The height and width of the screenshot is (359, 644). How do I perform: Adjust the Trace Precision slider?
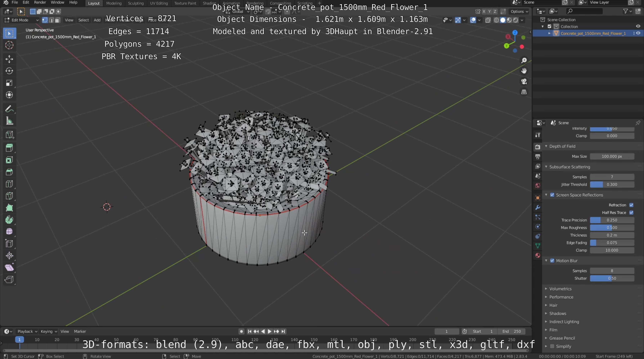click(x=612, y=220)
